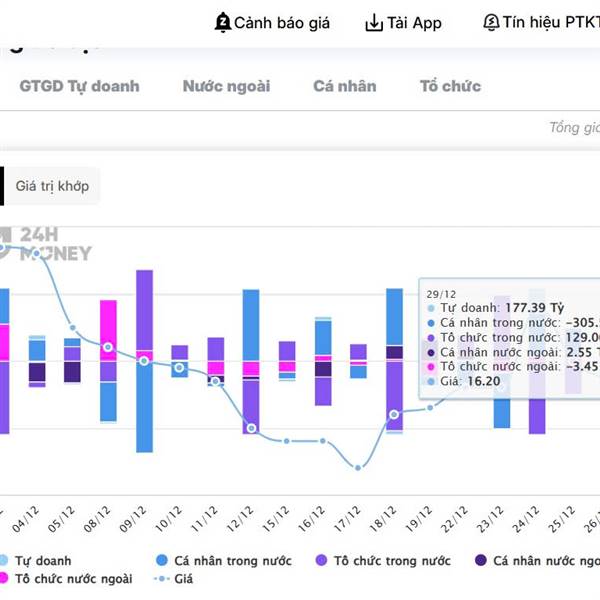Viewport: 600px width, 600px height.
Task: Click the Tải App link text
Action: (414, 22)
